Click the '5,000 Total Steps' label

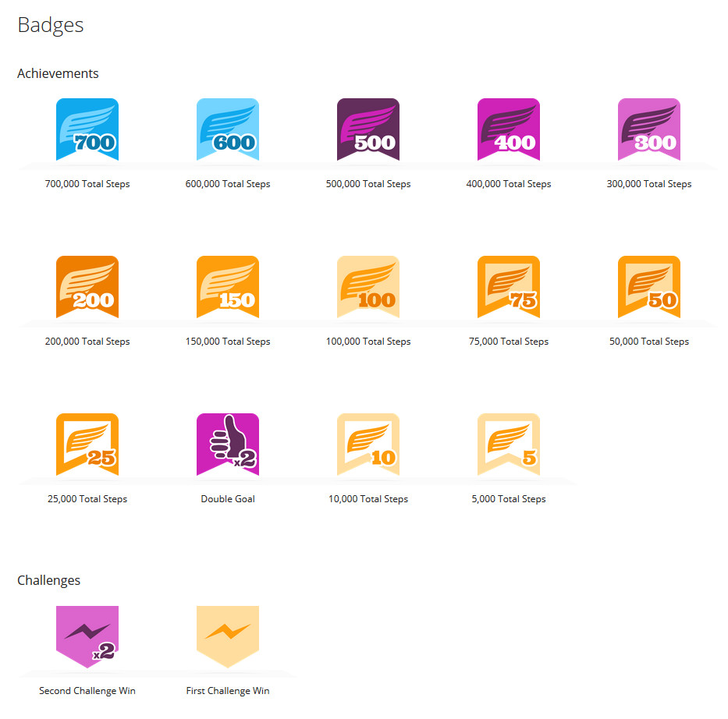[509, 499]
